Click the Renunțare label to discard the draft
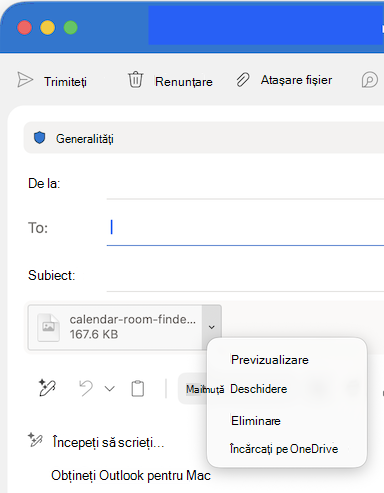This screenshot has width=384, height=493. (x=184, y=82)
